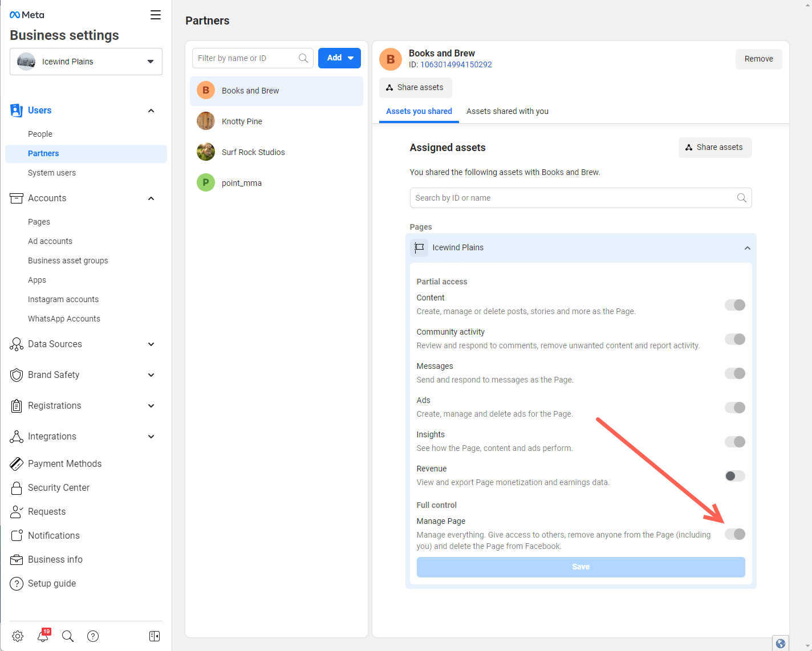Click the Remove partner button
The width and height of the screenshot is (812, 651).
tap(759, 59)
